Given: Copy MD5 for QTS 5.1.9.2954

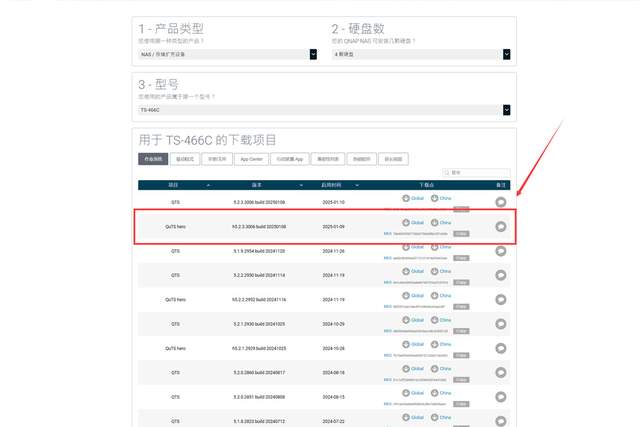Looking at the screenshot, I should click(x=461, y=258).
